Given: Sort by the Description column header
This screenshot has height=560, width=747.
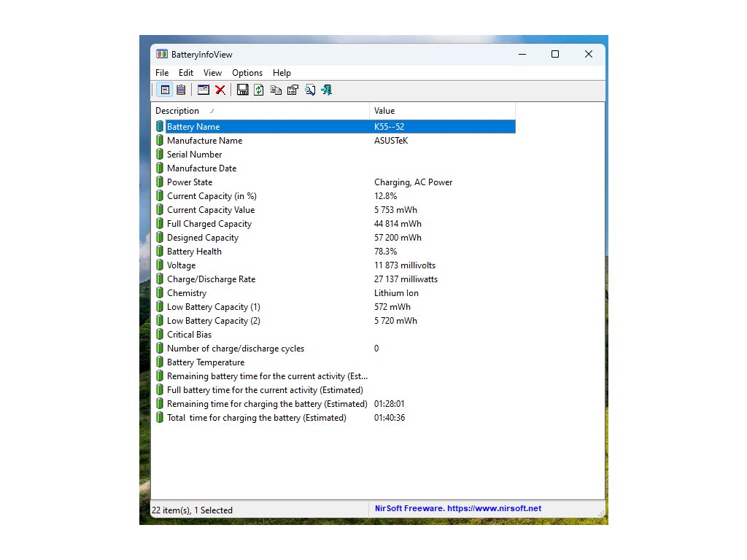Looking at the screenshot, I should pyautogui.click(x=260, y=111).
